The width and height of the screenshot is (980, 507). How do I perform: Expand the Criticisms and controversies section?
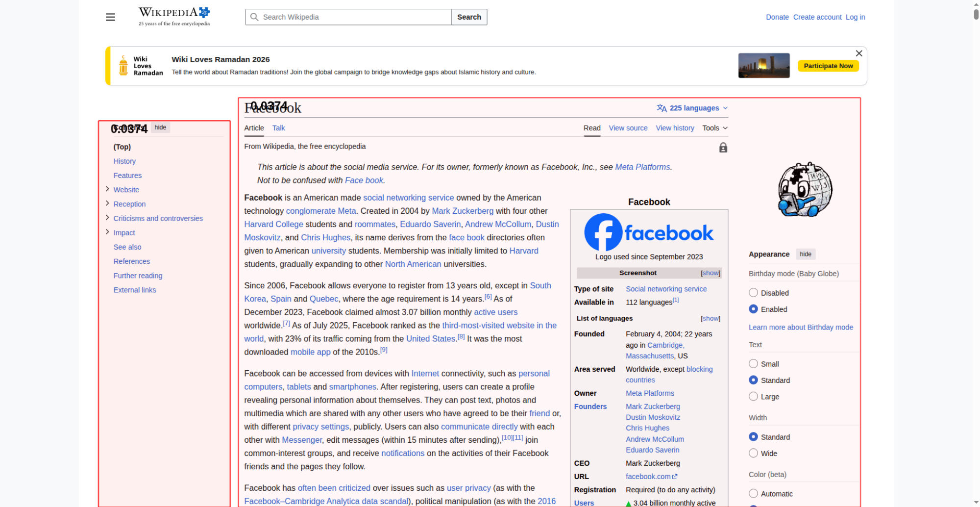click(x=107, y=218)
